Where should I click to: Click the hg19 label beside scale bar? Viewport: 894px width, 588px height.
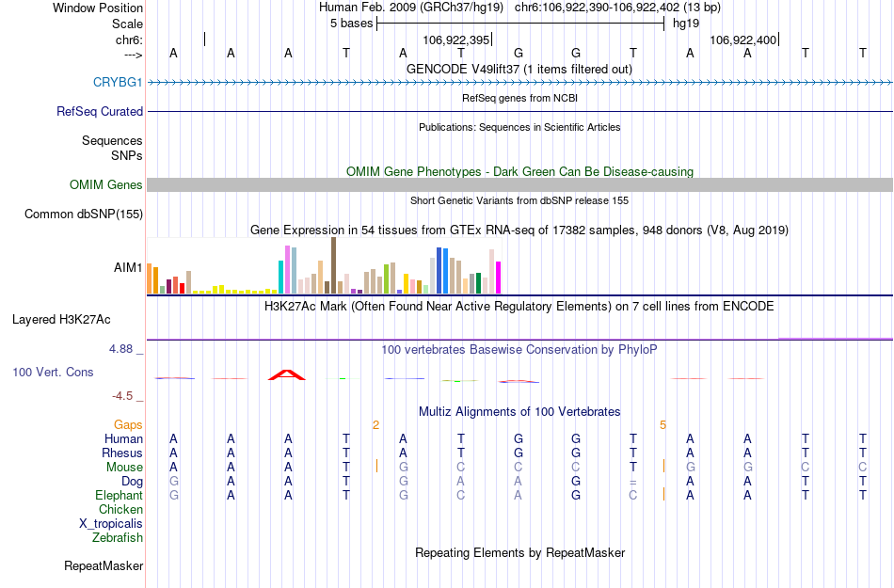[686, 24]
